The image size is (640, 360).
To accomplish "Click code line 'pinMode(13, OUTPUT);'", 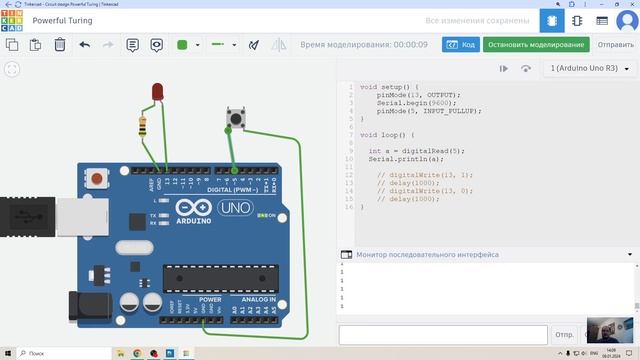I will click(x=418, y=95).
